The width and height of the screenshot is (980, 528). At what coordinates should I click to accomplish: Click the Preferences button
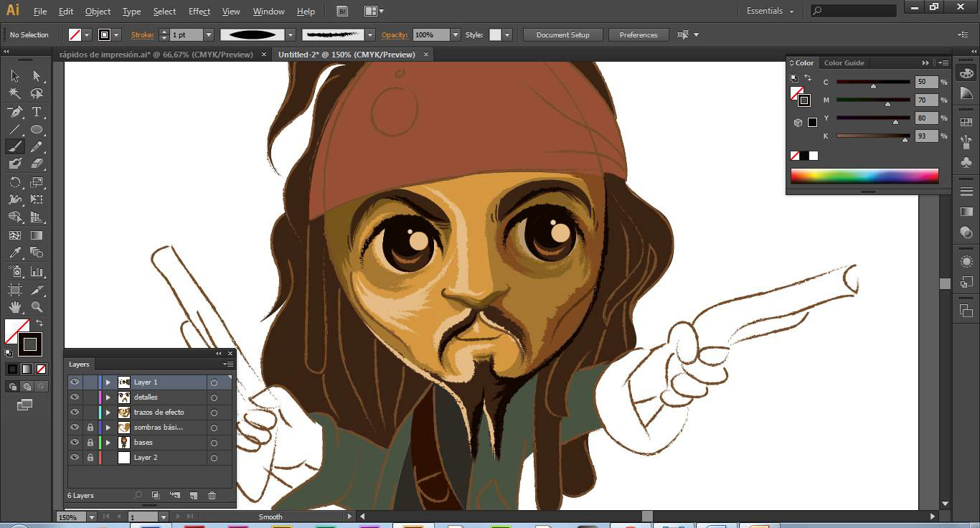coord(639,34)
